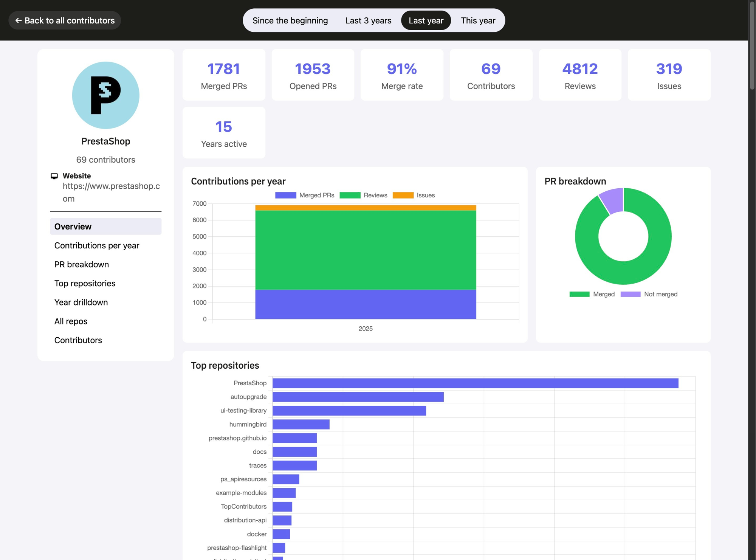This screenshot has width=756, height=560.
Task: Click the PrestaShop repository bar
Action: [476, 383]
